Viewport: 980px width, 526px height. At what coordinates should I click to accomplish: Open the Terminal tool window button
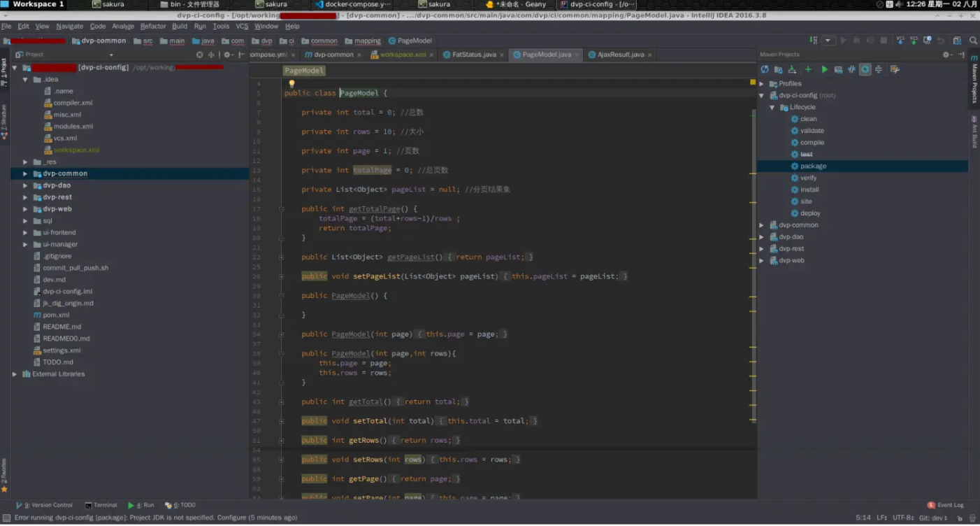101,505
